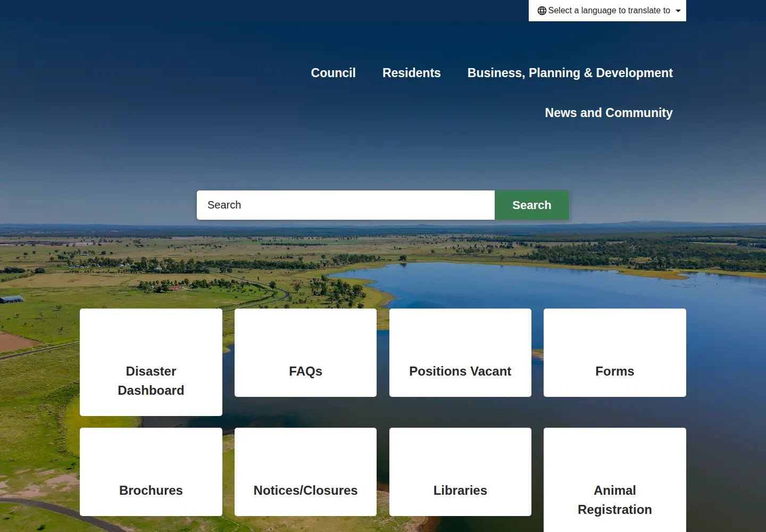Open the Forms tile
This screenshot has height=532, width=766.
(615, 353)
